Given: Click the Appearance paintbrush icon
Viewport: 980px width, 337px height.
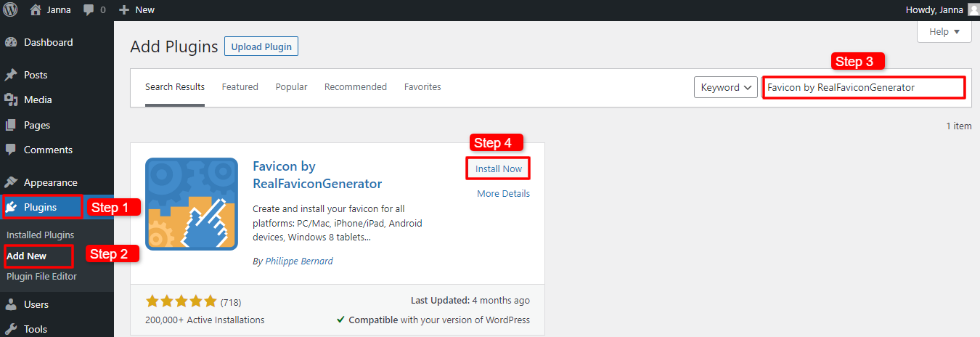Looking at the screenshot, I should 11,182.
